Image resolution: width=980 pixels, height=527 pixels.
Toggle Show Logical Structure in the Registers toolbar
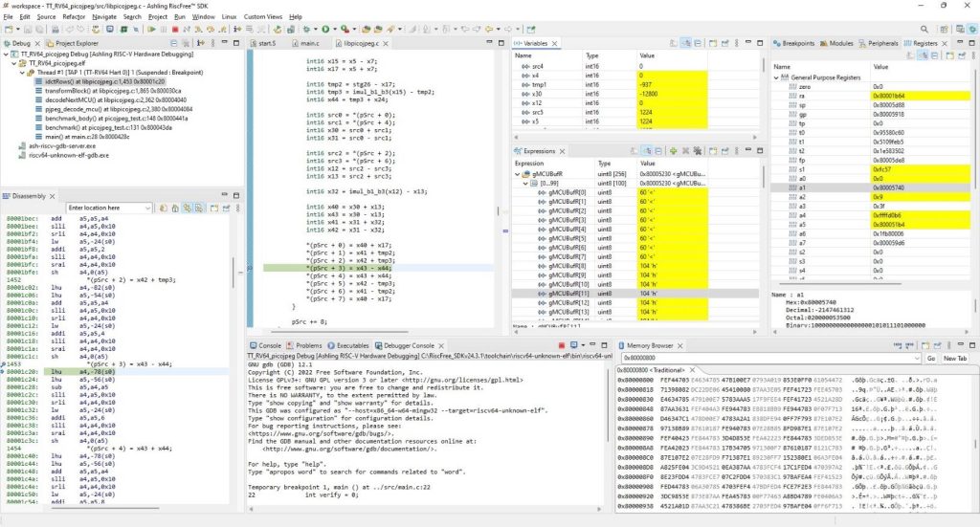tap(923, 55)
